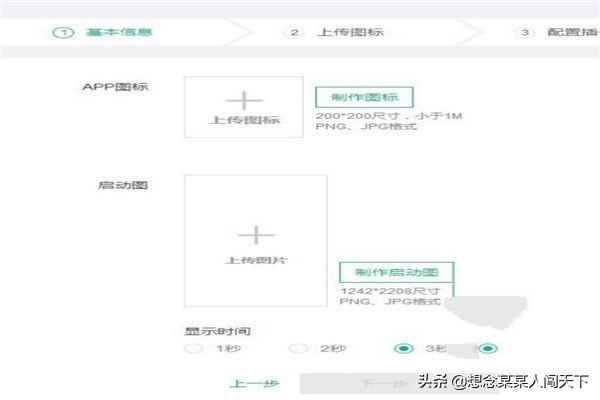Select the 3秒 display time radio
This screenshot has height=400, width=600.
[x=404, y=349]
